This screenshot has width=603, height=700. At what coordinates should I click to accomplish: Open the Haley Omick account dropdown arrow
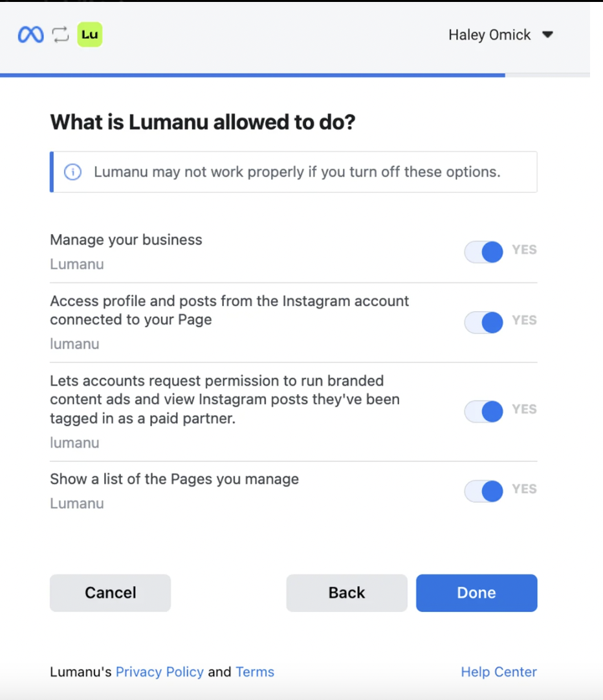[x=547, y=35]
